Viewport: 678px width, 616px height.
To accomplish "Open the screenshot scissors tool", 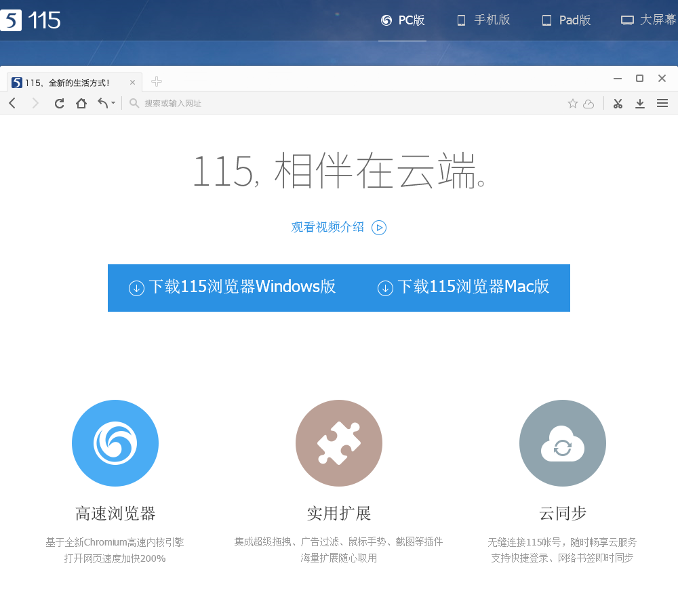I will pyautogui.click(x=618, y=103).
